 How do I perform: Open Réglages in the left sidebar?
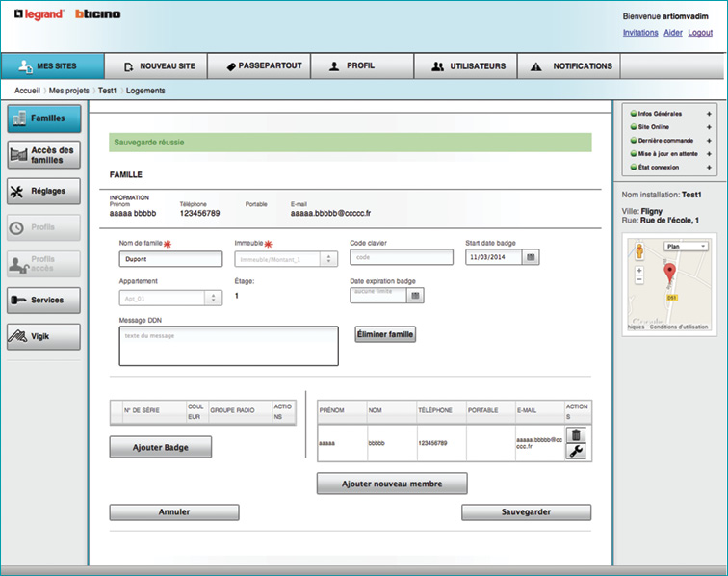[43, 192]
